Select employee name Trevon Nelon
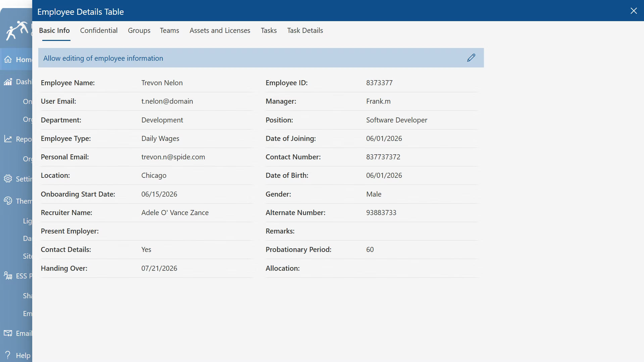The height and width of the screenshot is (362, 644). (x=162, y=83)
